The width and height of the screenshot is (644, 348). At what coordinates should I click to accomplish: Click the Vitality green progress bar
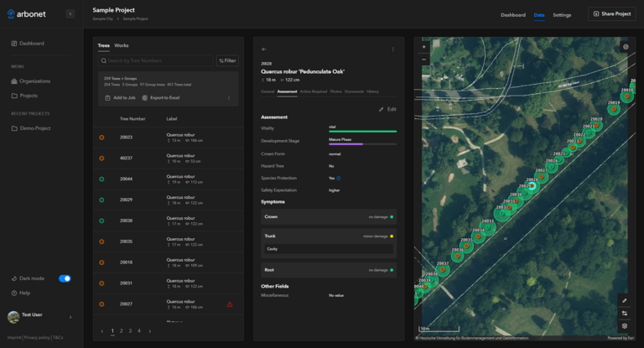[362, 132]
